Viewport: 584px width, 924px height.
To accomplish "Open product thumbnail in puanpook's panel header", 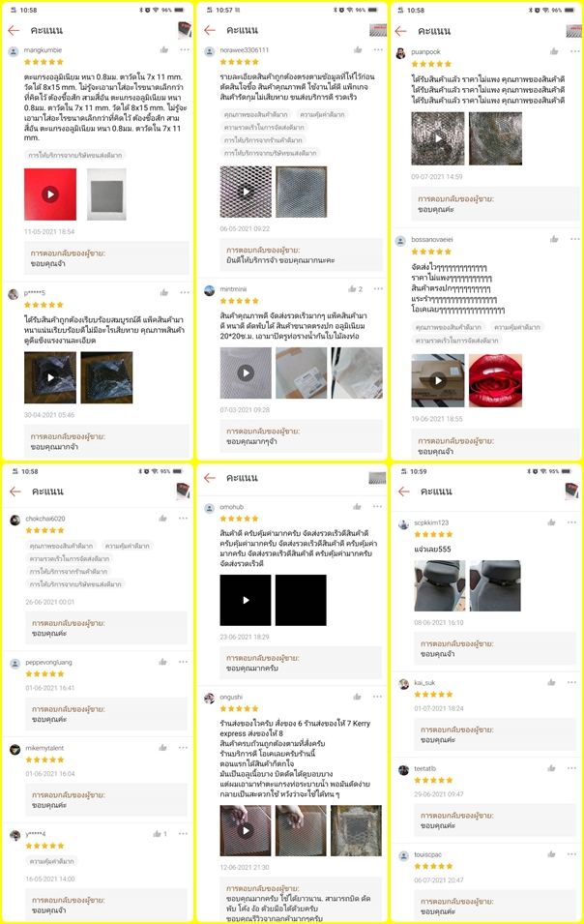I will pos(573,31).
